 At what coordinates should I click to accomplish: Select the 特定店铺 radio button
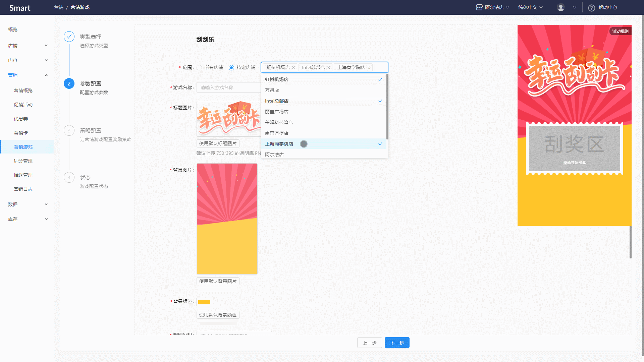[x=231, y=68]
